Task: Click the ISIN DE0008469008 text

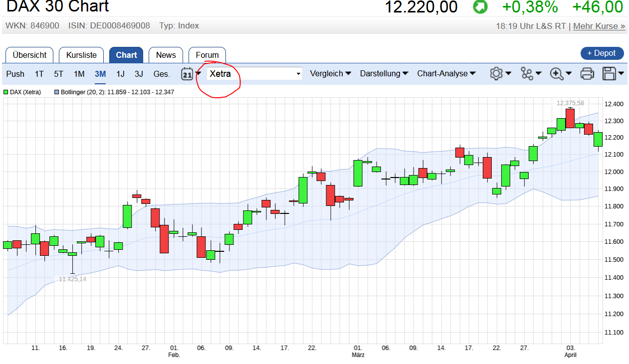Action: pyautogui.click(x=109, y=25)
